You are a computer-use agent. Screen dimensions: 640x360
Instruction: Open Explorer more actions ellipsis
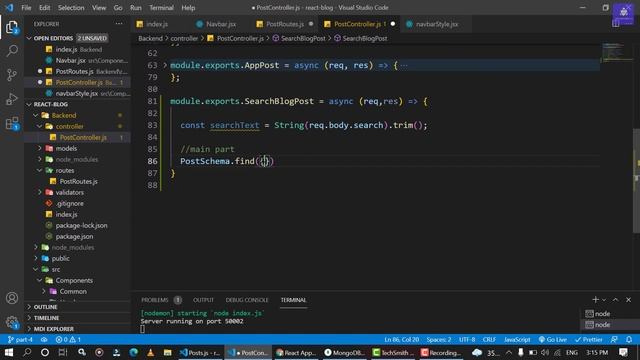(x=119, y=24)
